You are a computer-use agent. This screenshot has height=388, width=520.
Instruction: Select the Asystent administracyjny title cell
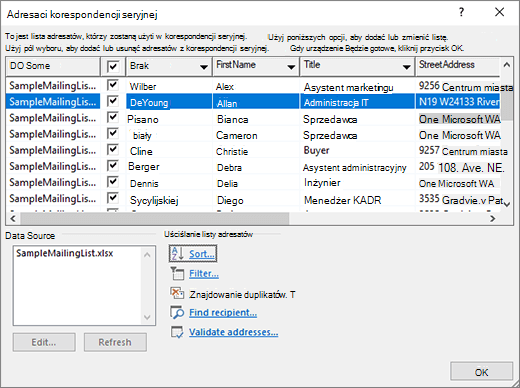(x=357, y=167)
